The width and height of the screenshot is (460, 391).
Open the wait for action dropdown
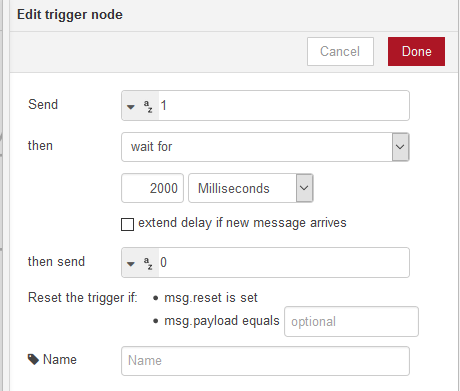pyautogui.click(x=265, y=147)
